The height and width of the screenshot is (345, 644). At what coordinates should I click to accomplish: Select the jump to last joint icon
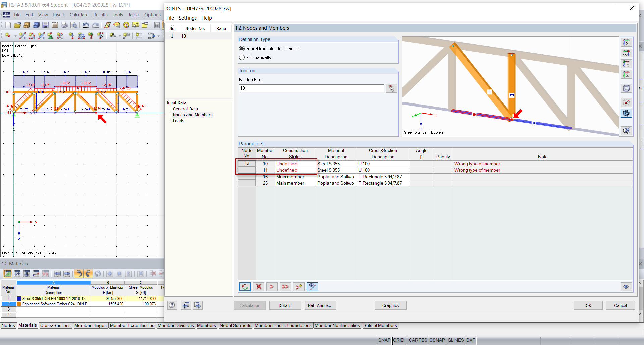tap(285, 287)
